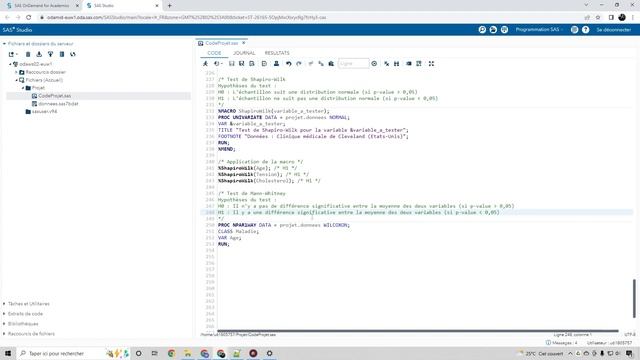Click the Refresh icon in file panel
Screen dimensions: 640x360
click(73, 54)
